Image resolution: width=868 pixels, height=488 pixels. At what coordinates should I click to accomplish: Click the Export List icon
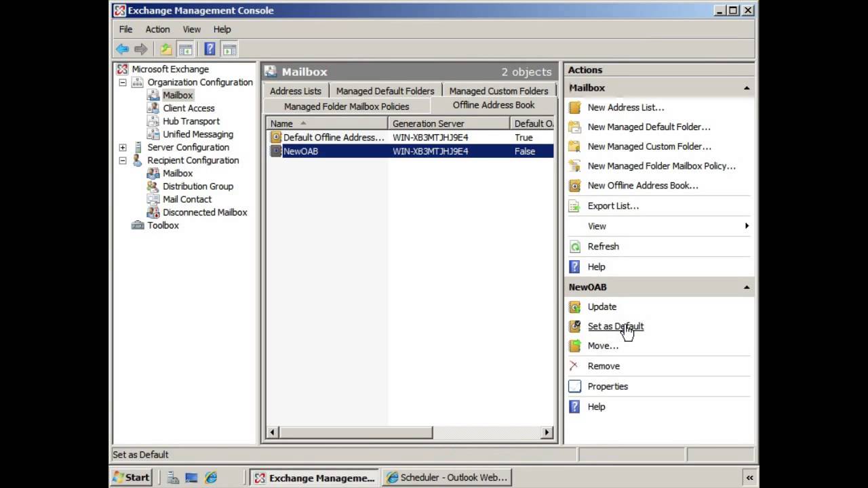click(575, 206)
